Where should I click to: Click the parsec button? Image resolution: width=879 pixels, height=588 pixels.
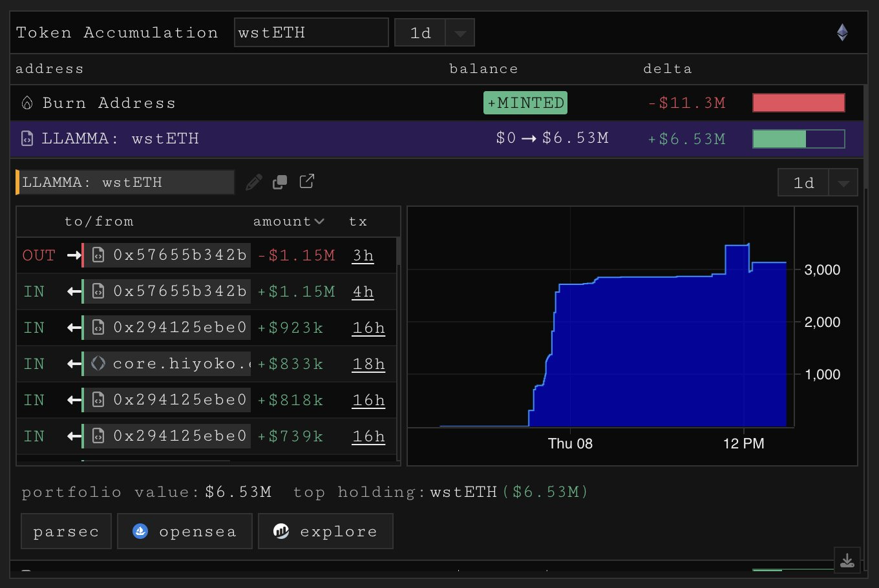pos(66,531)
